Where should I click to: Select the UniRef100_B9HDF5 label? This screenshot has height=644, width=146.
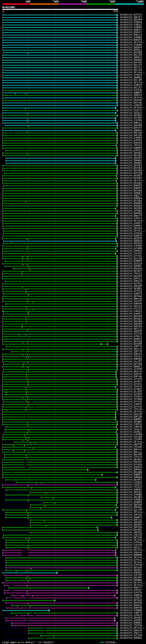131,261
